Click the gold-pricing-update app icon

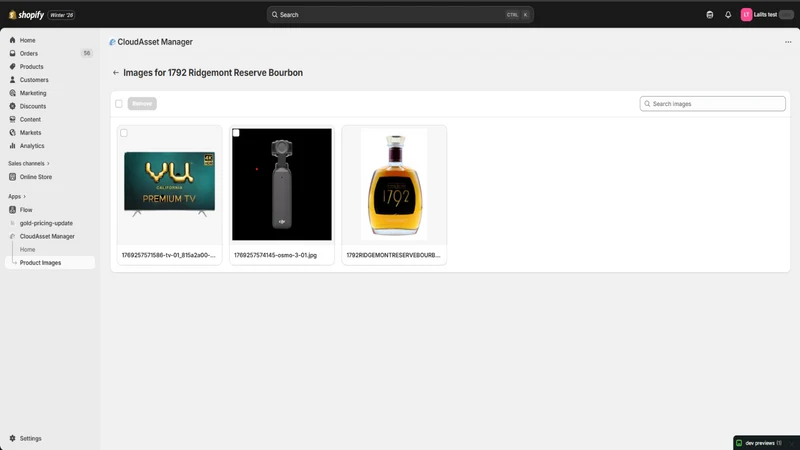pos(12,223)
